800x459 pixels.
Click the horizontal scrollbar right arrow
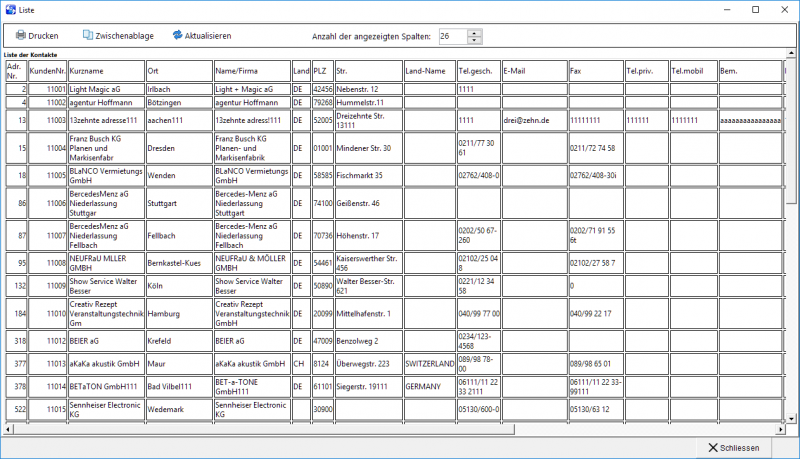(x=781, y=429)
